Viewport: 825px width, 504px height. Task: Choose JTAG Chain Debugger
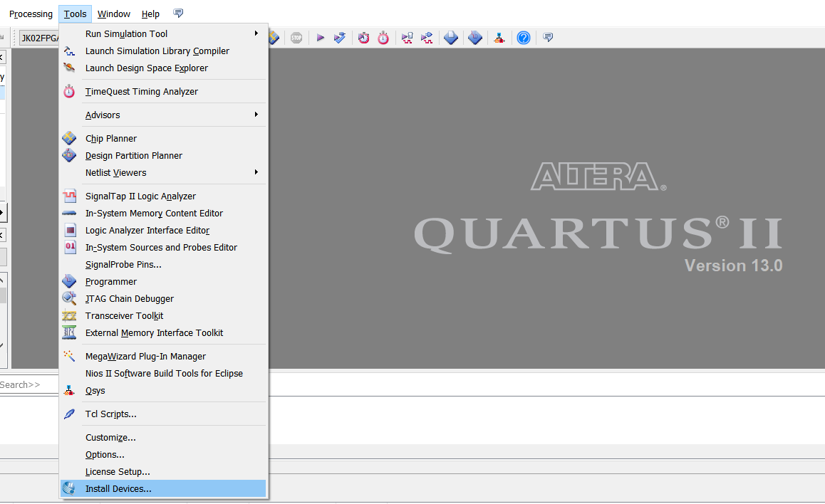pyautogui.click(x=163, y=298)
